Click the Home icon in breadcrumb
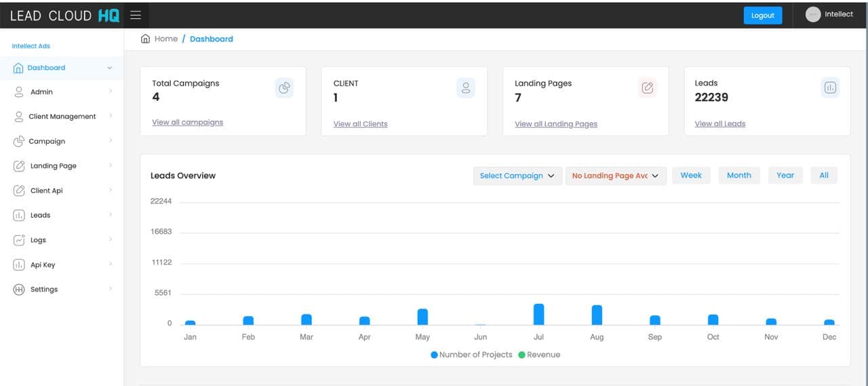Image resolution: width=868 pixels, height=386 pixels. [145, 39]
